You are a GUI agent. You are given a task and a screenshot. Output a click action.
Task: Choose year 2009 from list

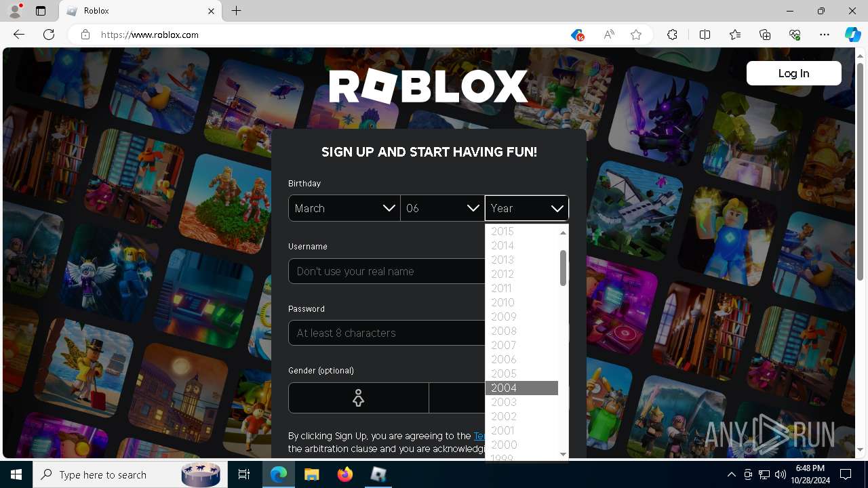521,317
